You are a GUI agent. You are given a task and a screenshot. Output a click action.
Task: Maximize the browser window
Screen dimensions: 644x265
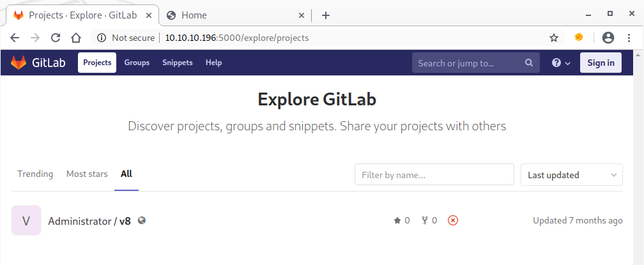pos(610,13)
